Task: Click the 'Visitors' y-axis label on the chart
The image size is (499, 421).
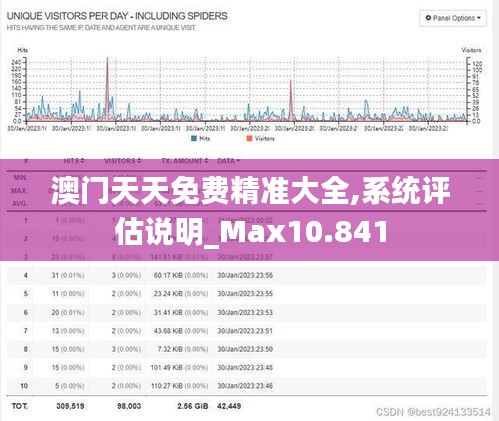Action: (471, 50)
